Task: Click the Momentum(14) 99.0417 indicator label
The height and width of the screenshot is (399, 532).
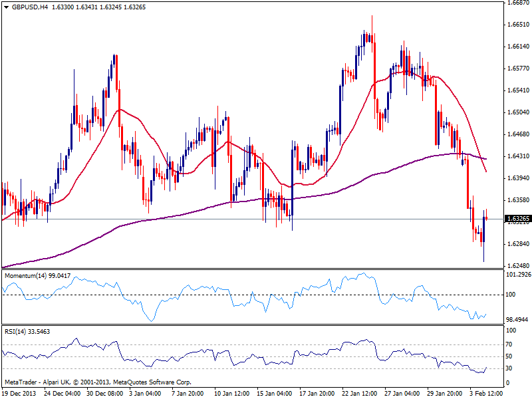Action: [38, 276]
